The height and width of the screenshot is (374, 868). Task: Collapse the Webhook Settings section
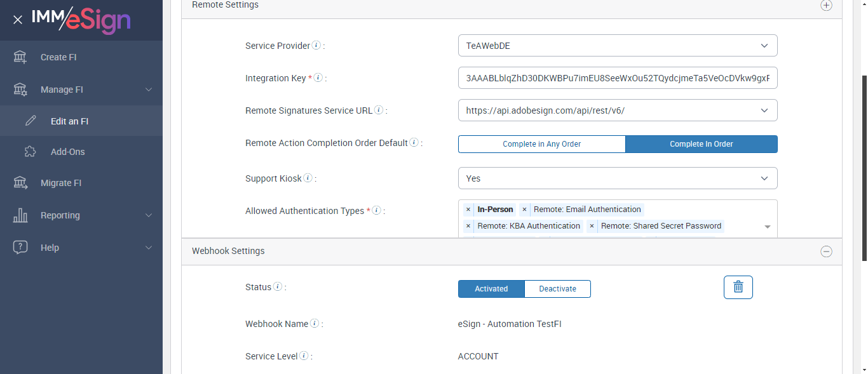[x=826, y=251]
